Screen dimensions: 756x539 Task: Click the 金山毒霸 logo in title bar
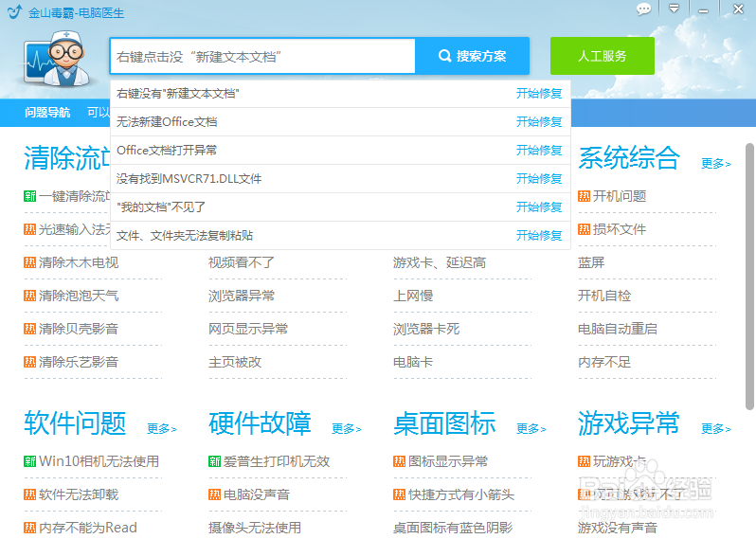[x=15, y=11]
